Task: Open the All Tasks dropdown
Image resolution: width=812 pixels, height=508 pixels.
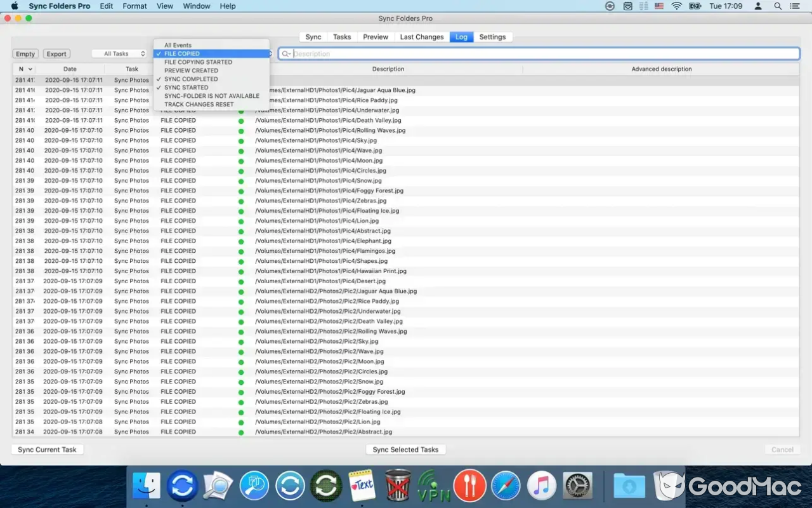Action: click(120, 53)
